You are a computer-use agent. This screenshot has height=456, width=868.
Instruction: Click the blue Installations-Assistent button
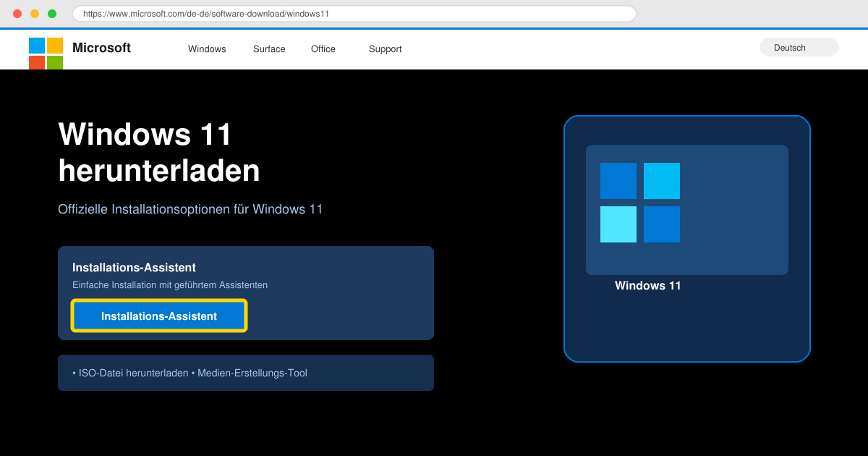point(159,316)
